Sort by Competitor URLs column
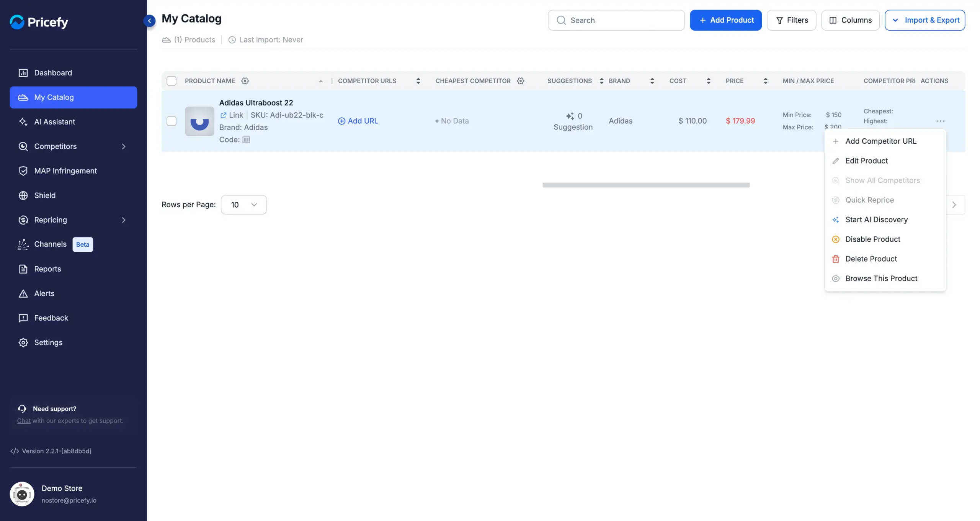 (418, 81)
